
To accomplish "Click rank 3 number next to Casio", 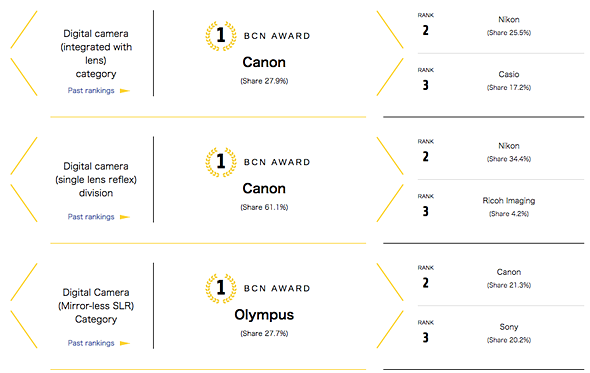I will point(426,85).
